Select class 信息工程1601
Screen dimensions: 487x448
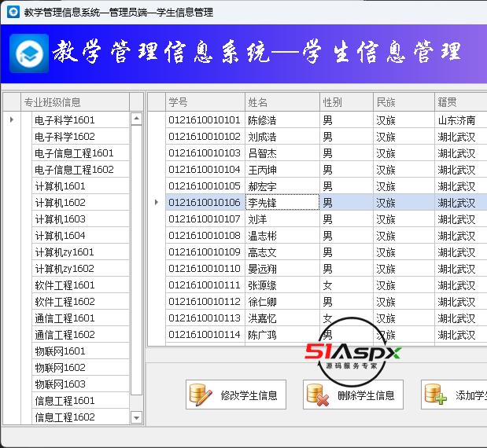coord(80,400)
